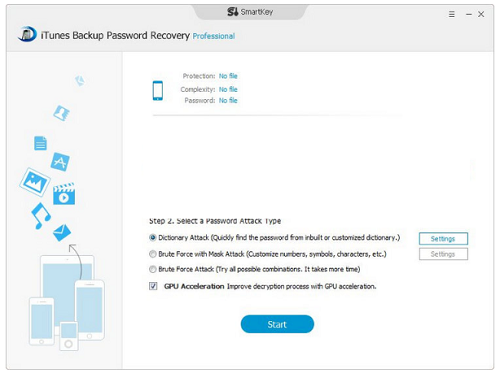Screen dimensions: 500x373
Task: Click the iTunes Backup Password Recovery logo
Action: (27, 34)
